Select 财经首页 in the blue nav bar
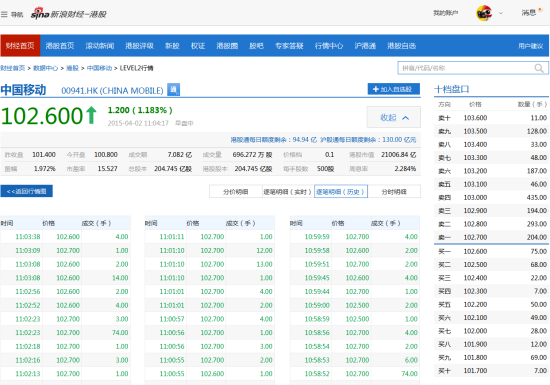The image size is (550, 385). coord(20,46)
